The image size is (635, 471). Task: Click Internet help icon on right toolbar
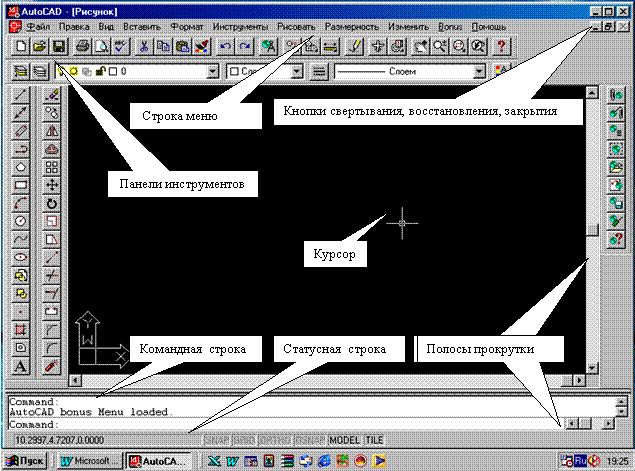[x=616, y=239]
